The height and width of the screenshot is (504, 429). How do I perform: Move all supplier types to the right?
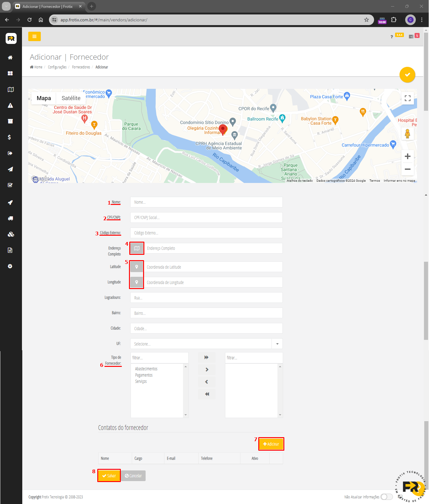[206, 357]
